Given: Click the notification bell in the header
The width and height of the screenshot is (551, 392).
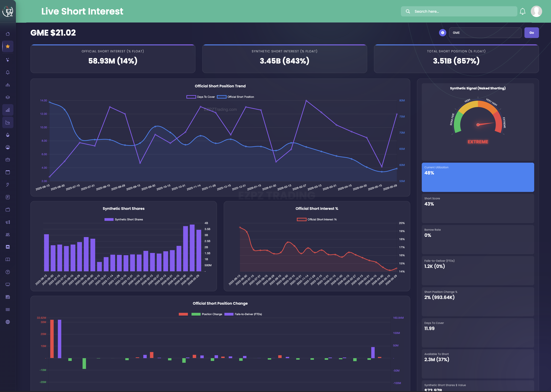Looking at the screenshot, I should (522, 11).
